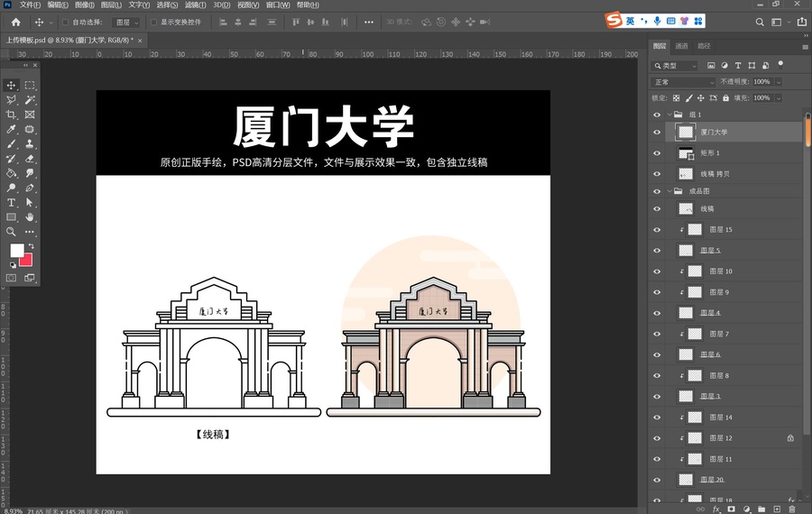Toggle visibility of 成品图 group

click(657, 191)
